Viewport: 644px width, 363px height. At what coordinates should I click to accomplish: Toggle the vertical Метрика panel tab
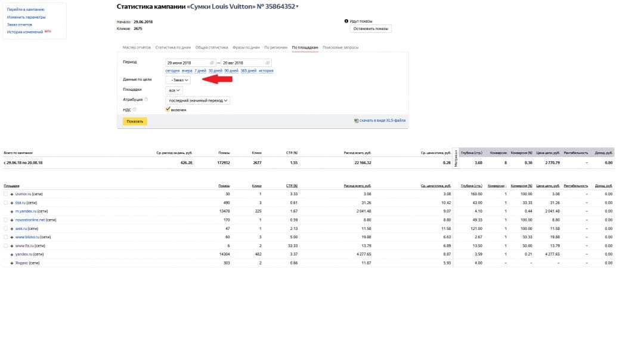click(x=456, y=158)
